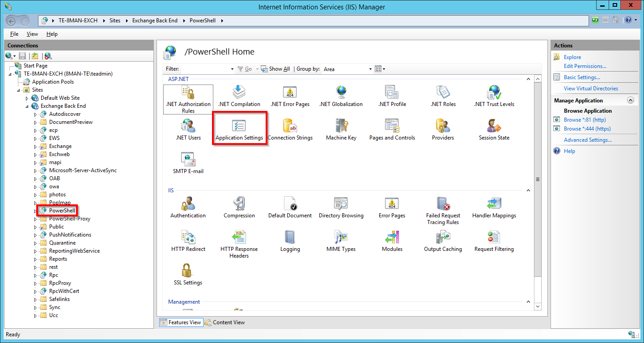Collapse the Manage Application section
The width and height of the screenshot is (644, 343).
631,101
